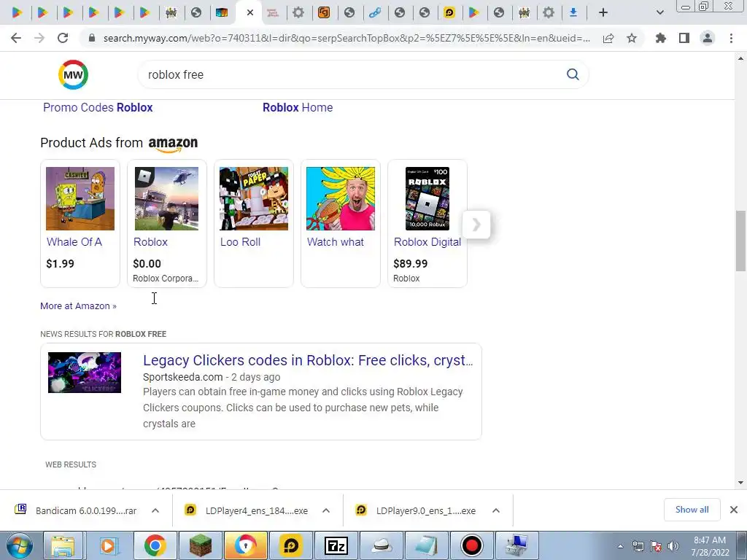Click the address bar URL

(x=347, y=38)
